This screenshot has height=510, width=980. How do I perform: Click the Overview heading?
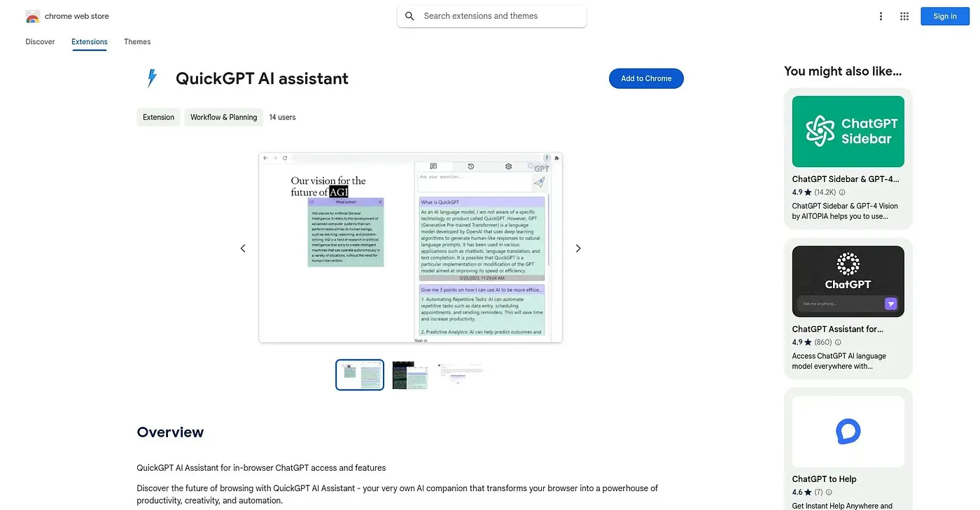coord(170,432)
